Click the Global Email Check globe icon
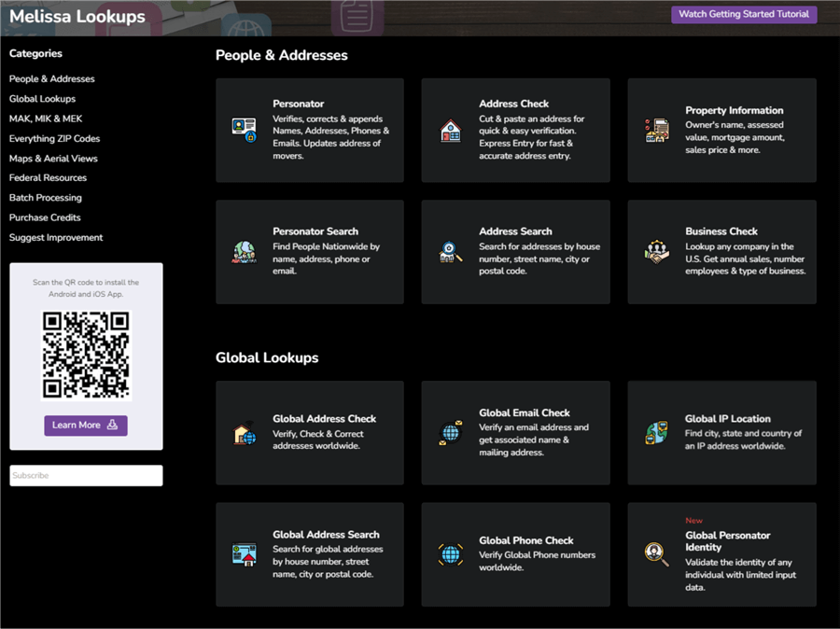Screen dimensions: 840x629 coord(451,433)
